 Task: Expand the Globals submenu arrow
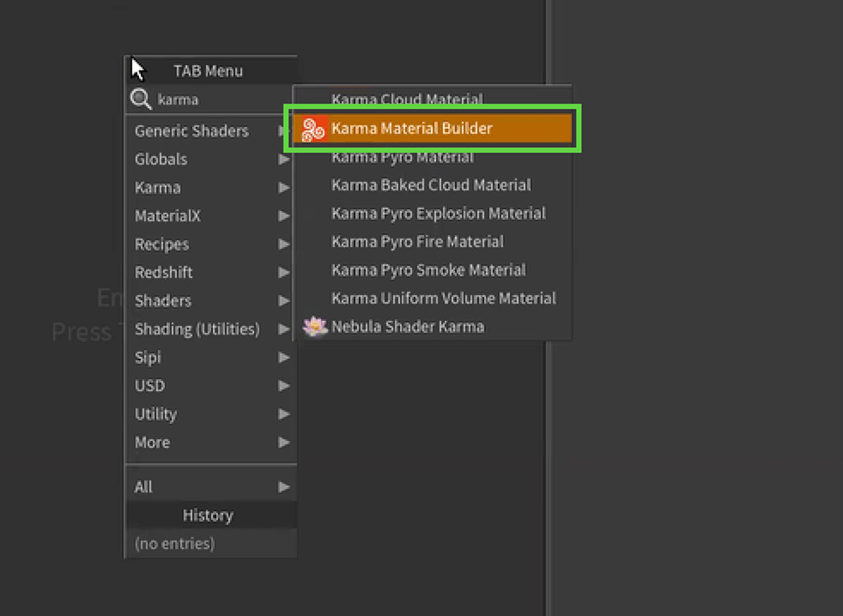pyautogui.click(x=284, y=159)
